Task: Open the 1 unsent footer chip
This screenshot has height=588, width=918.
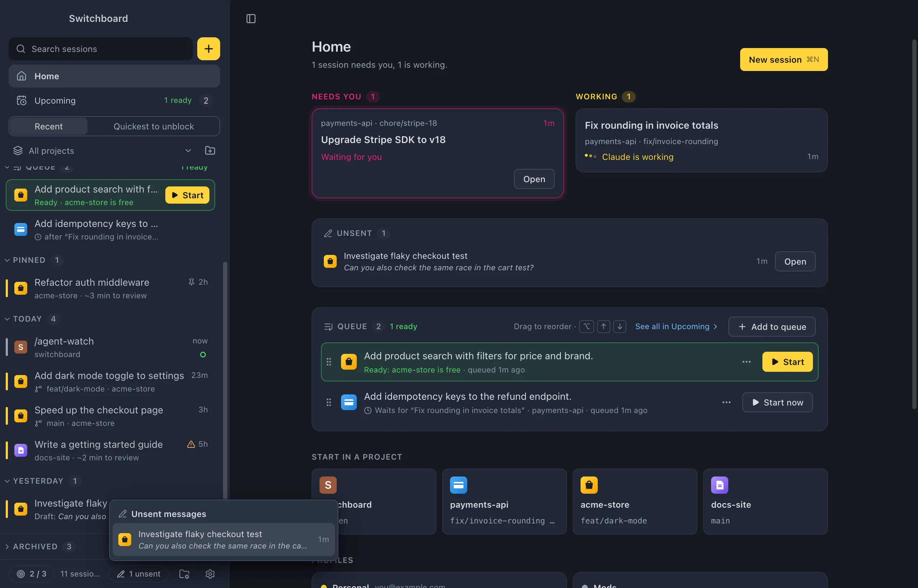Action: click(x=139, y=574)
